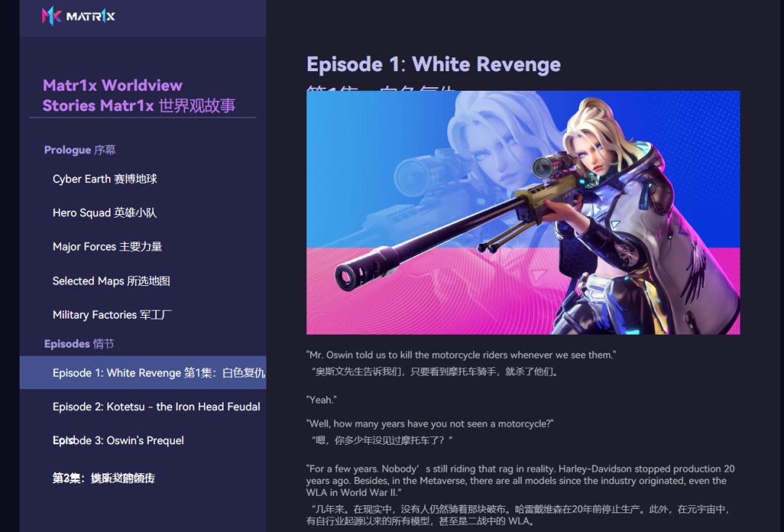Open Cyber Earth chapter

105,179
